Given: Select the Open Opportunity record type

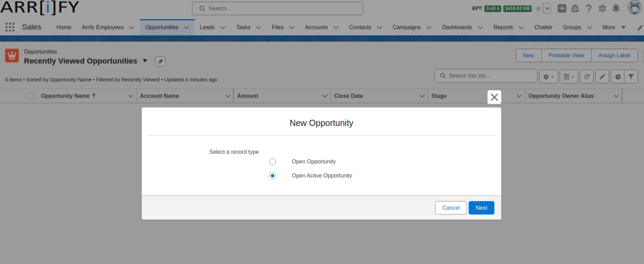Looking at the screenshot, I should pos(272,162).
